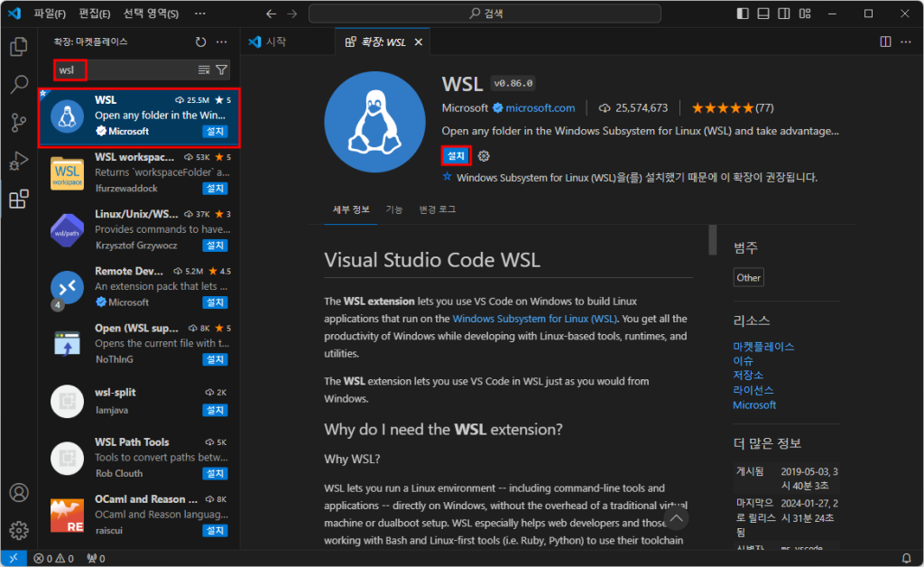The image size is (924, 567).
Task: Click the Other category tag
Action: (x=748, y=277)
